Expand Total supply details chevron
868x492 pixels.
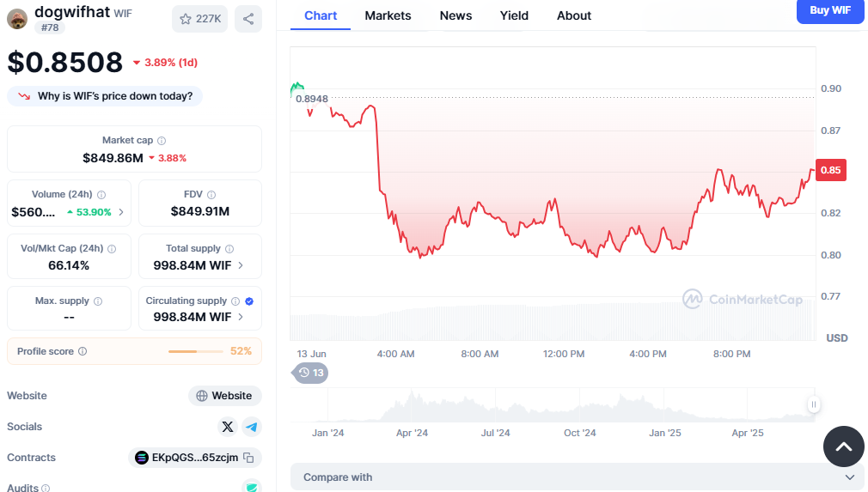point(241,265)
